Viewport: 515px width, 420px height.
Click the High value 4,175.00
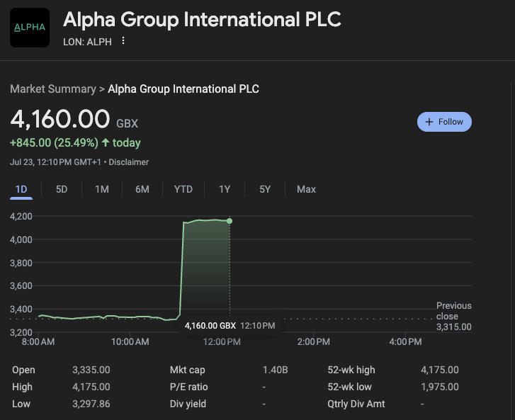[x=91, y=387]
